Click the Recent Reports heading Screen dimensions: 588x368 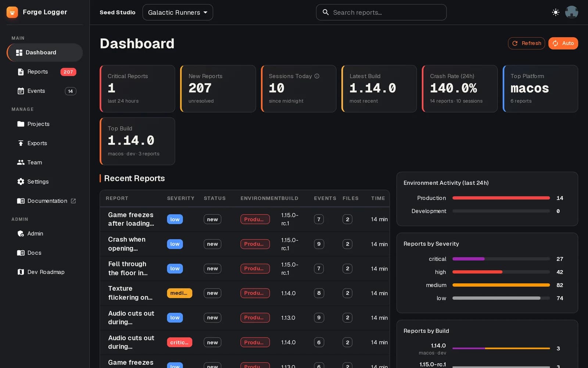pos(135,178)
